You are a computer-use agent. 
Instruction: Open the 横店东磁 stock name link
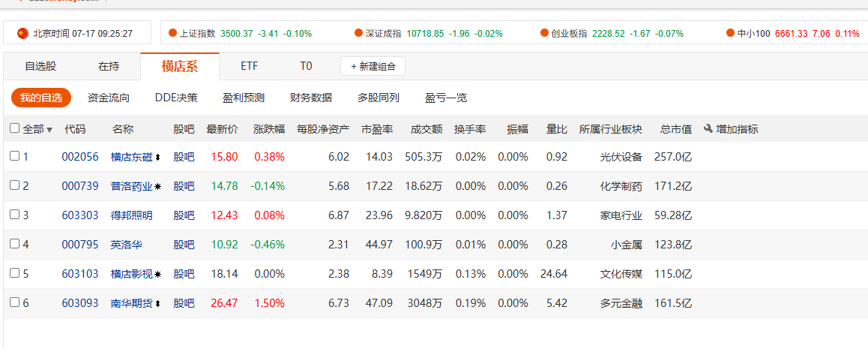132,157
